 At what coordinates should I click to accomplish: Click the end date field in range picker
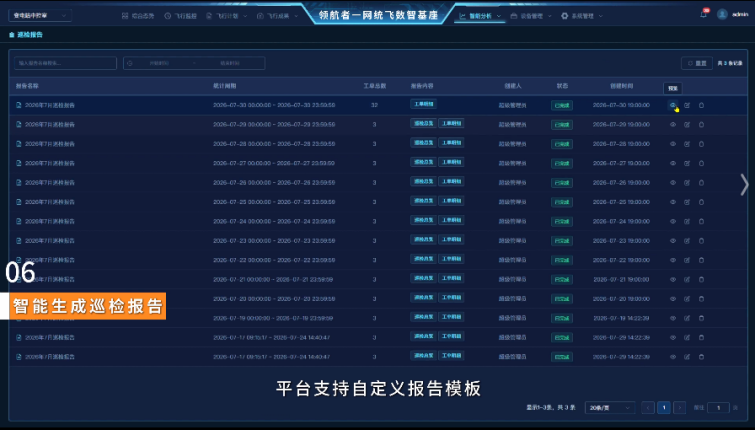[230, 63]
